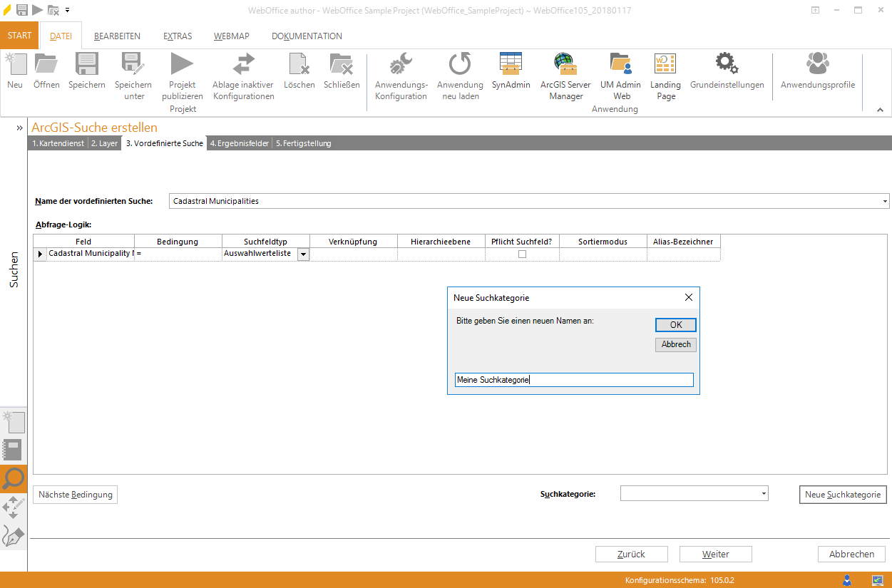Click the Landing Page icon

(665, 65)
